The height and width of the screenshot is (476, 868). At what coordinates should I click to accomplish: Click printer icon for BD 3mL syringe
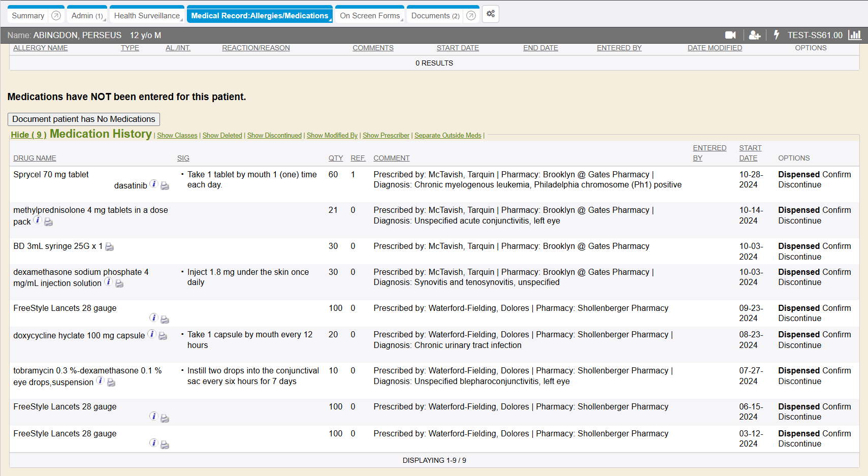coord(109,247)
